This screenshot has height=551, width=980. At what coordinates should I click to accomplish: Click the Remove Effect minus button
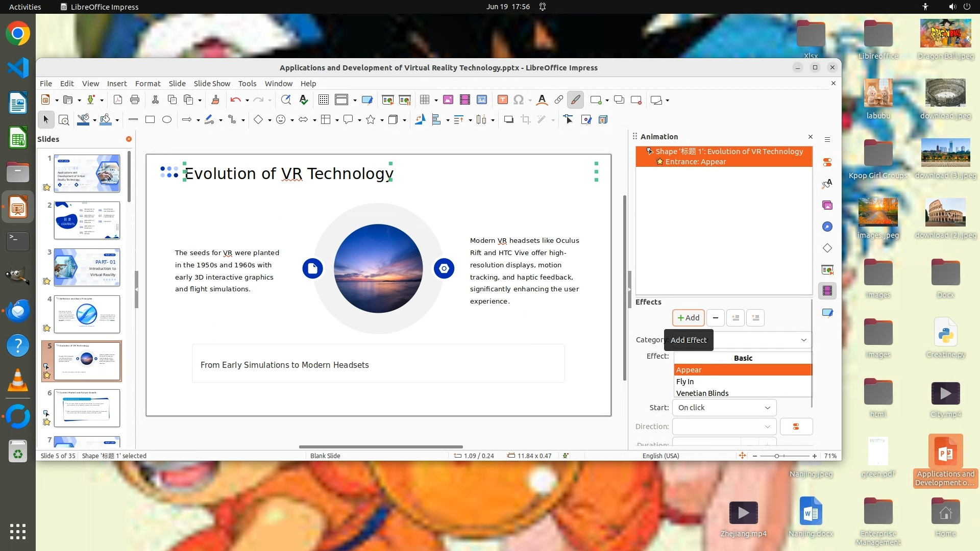click(715, 318)
